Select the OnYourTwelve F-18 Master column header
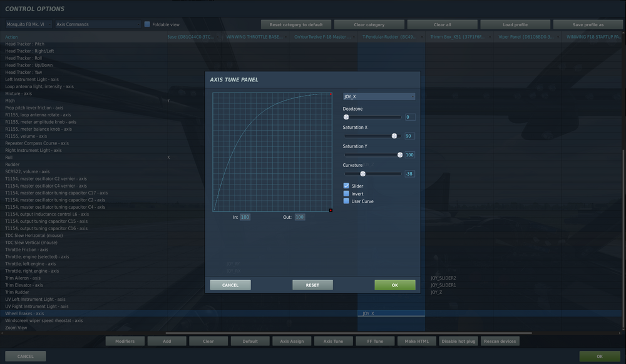 (324, 37)
